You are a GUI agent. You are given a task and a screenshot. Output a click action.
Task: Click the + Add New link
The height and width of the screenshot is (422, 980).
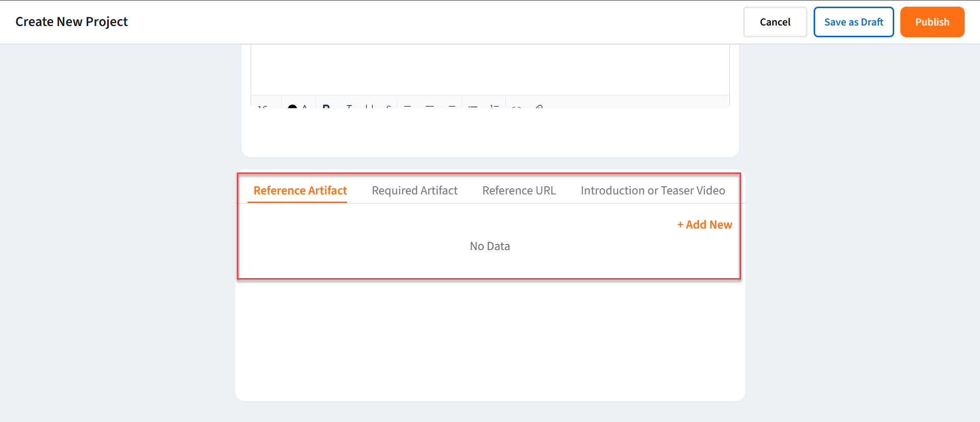click(704, 225)
